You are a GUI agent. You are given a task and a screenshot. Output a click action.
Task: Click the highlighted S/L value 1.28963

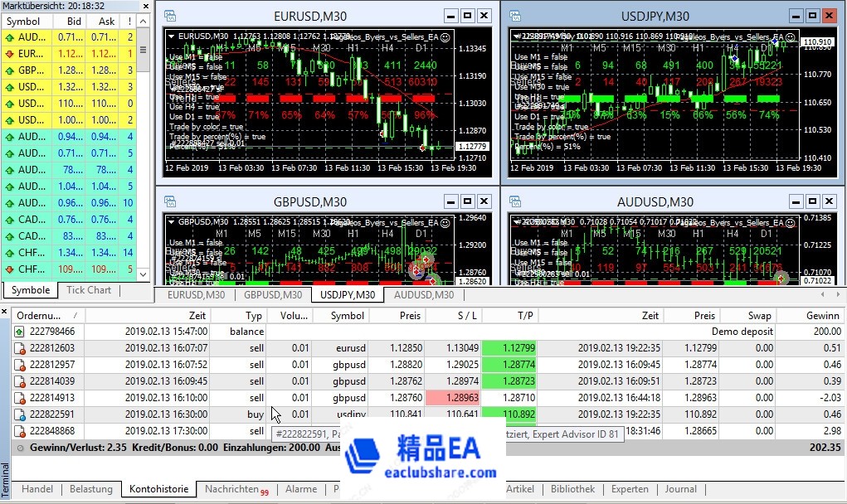coord(453,398)
